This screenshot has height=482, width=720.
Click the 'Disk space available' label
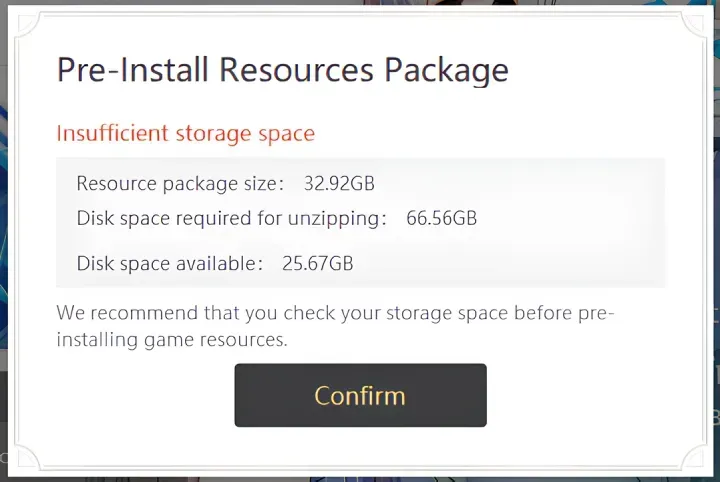167,264
